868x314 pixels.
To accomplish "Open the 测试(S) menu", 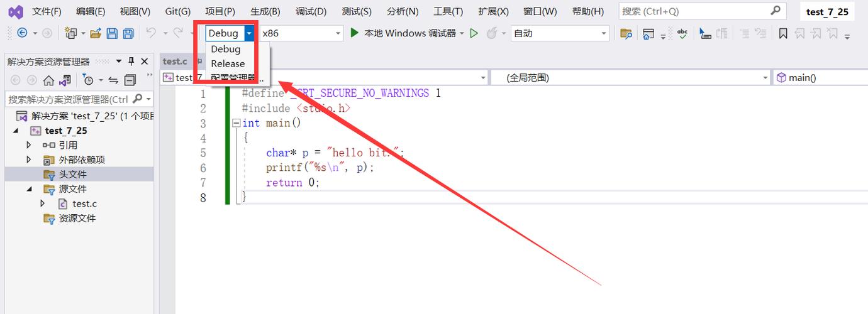I will pos(357,11).
